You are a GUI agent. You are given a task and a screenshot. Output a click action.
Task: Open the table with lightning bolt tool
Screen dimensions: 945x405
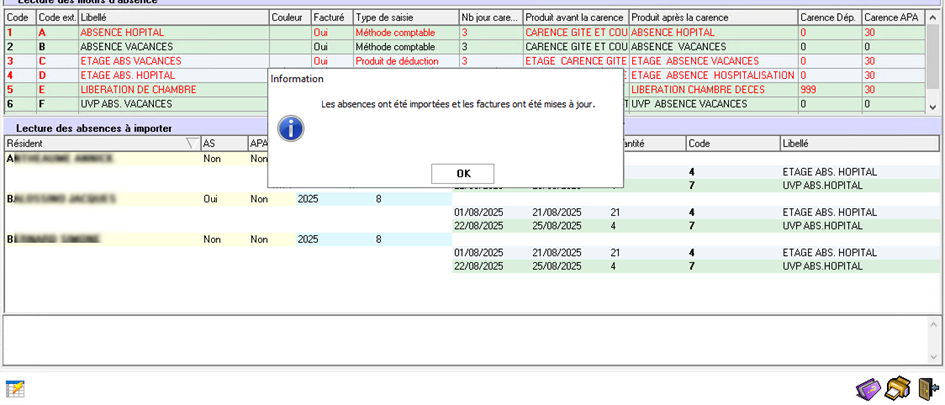(14, 389)
